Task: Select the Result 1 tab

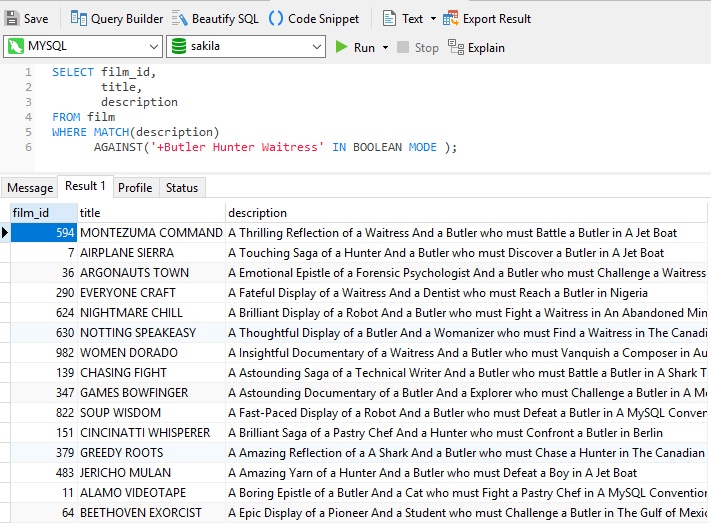Action: [x=85, y=186]
